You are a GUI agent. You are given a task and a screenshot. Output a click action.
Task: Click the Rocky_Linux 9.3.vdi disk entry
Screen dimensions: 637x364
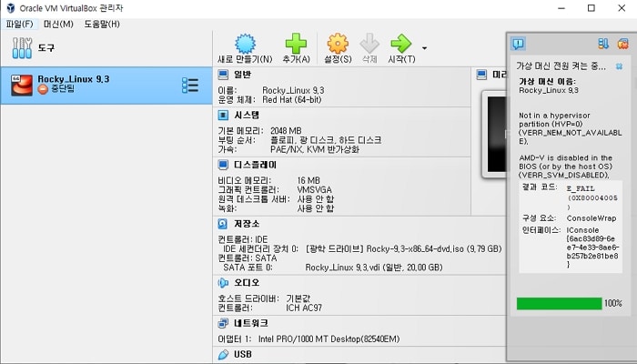tap(374, 268)
